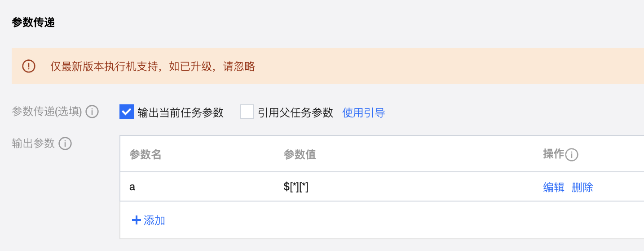Click 删除 to delete parameter a
The width and height of the screenshot is (644, 251).
(582, 187)
